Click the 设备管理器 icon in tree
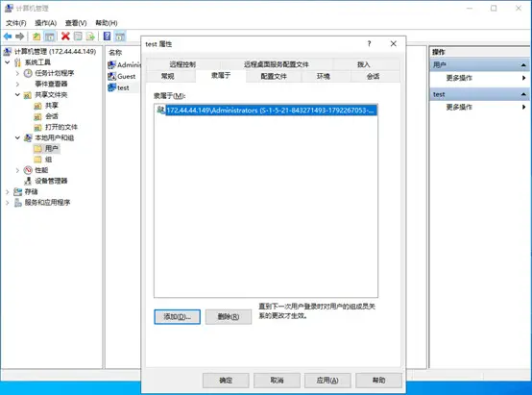 (28, 181)
